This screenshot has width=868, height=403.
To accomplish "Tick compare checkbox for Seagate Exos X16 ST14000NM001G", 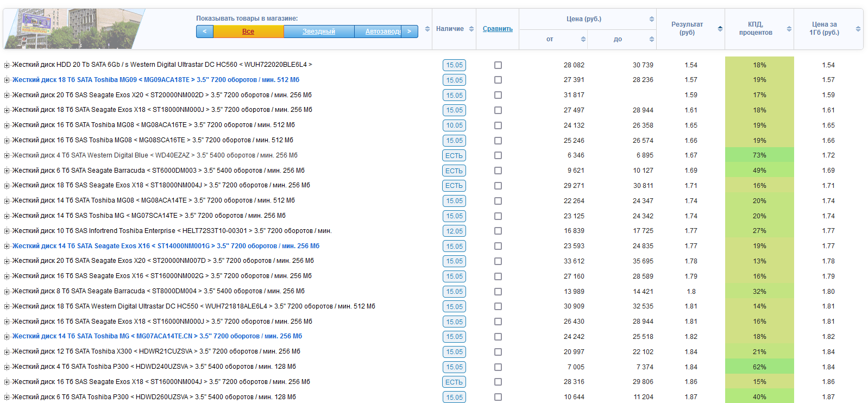I will coord(498,246).
